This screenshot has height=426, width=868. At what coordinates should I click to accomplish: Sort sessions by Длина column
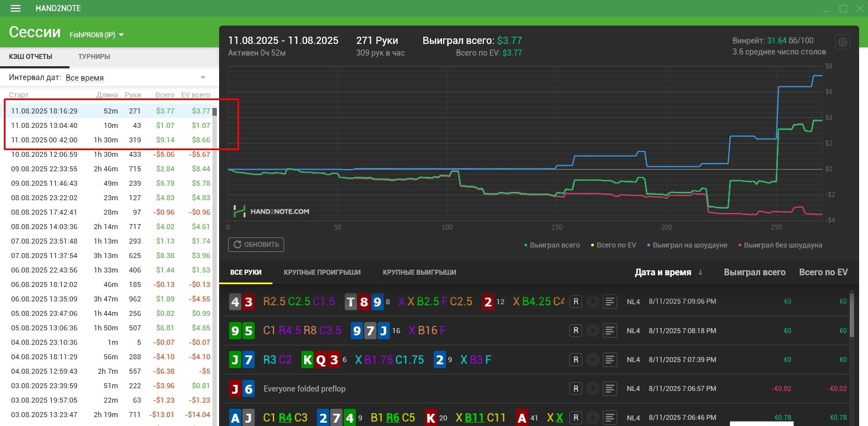tap(107, 95)
